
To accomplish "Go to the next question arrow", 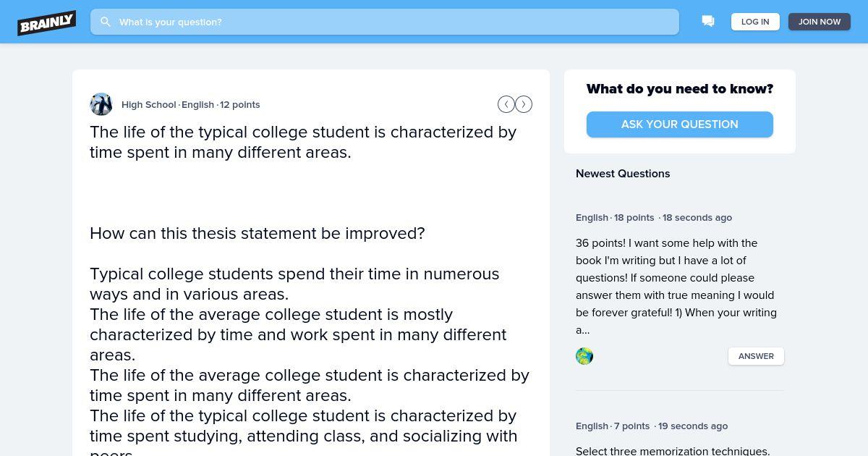I will (x=524, y=105).
